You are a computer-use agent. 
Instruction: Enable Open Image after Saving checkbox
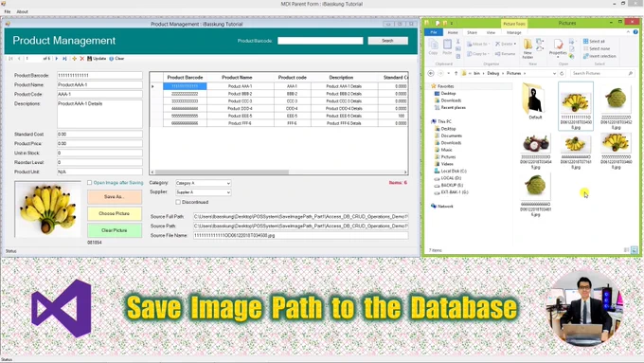(x=90, y=183)
